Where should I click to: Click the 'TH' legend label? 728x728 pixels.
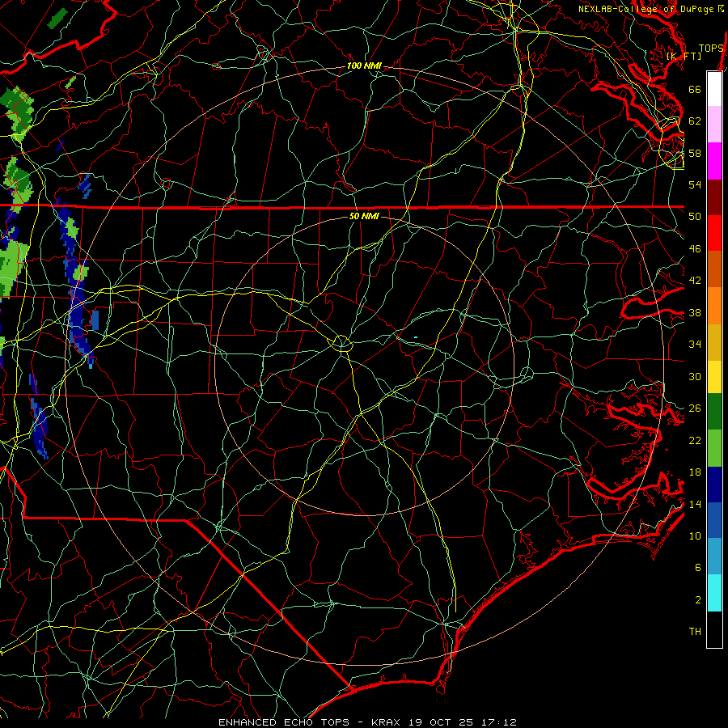695,632
